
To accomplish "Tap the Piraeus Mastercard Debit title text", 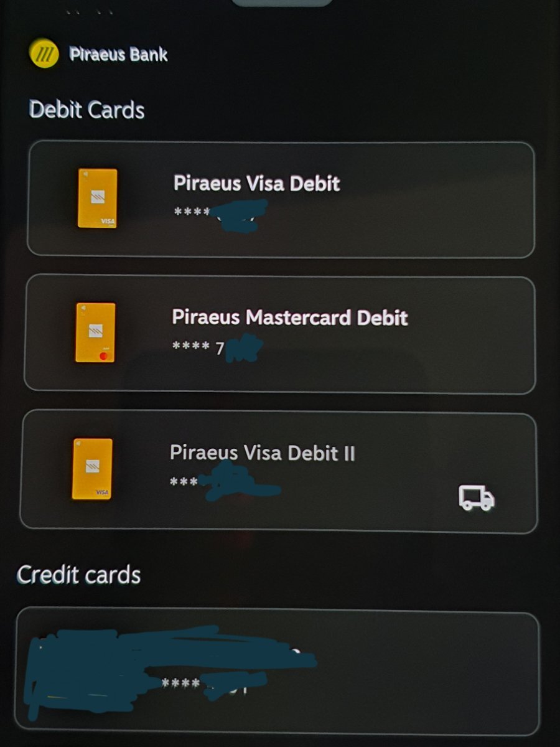I will 290,317.
